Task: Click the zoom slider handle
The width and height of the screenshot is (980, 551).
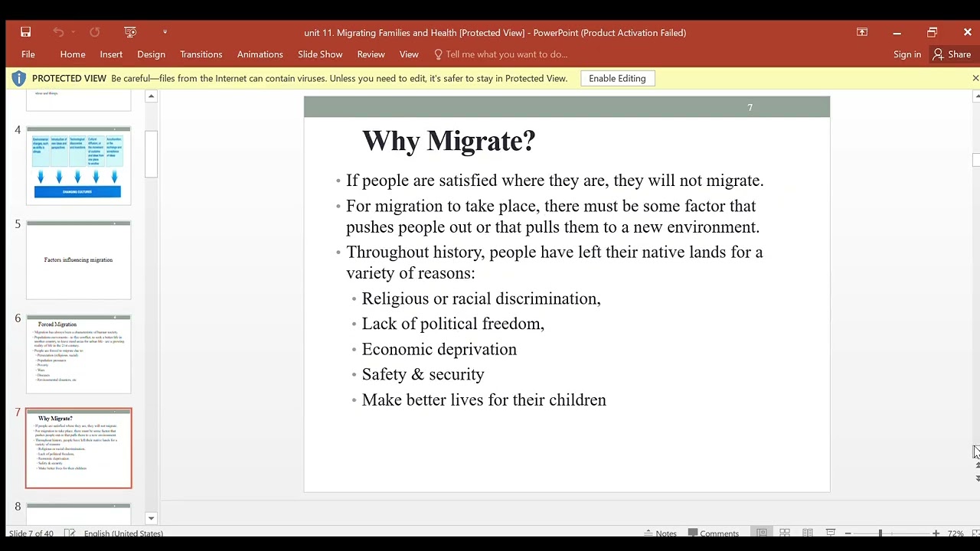Action: coord(880,533)
